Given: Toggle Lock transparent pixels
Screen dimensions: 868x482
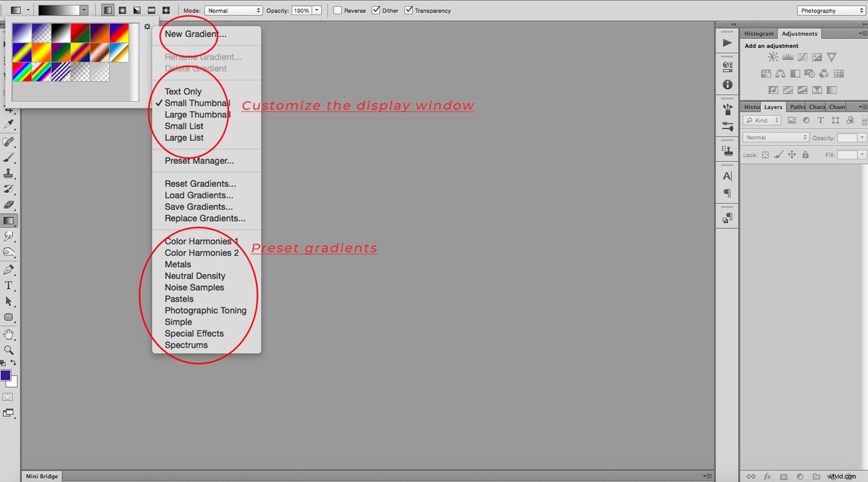Looking at the screenshot, I should coord(765,154).
